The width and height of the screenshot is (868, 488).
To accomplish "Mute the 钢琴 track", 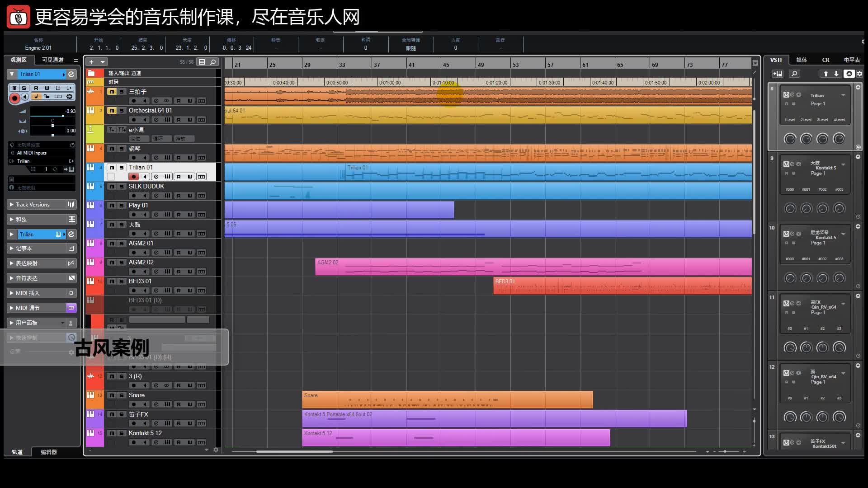I will [x=112, y=148].
